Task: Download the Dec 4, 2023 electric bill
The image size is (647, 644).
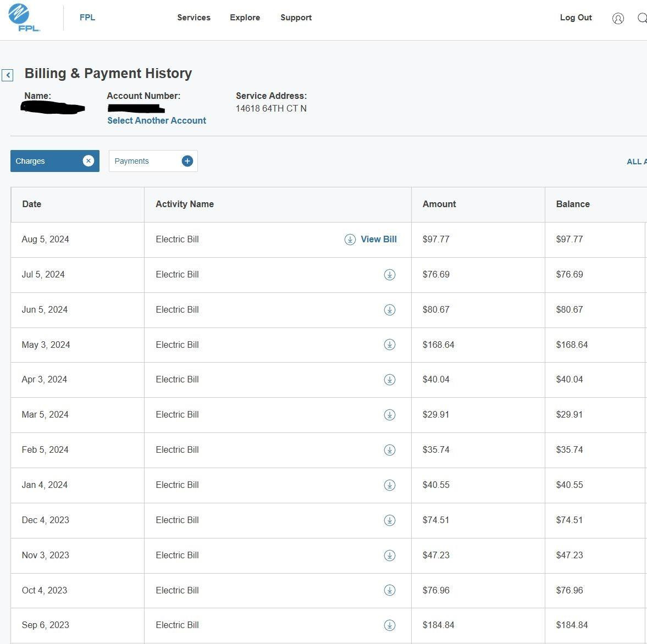Action: pos(390,520)
